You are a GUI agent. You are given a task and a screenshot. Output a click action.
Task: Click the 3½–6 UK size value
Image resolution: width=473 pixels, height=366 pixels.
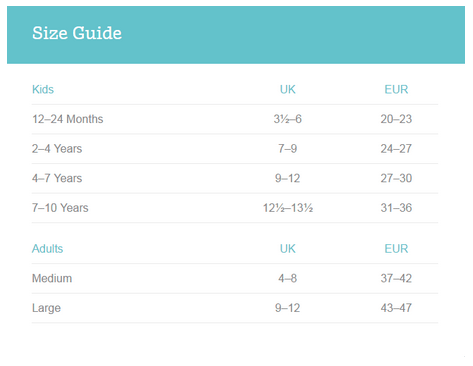point(287,119)
